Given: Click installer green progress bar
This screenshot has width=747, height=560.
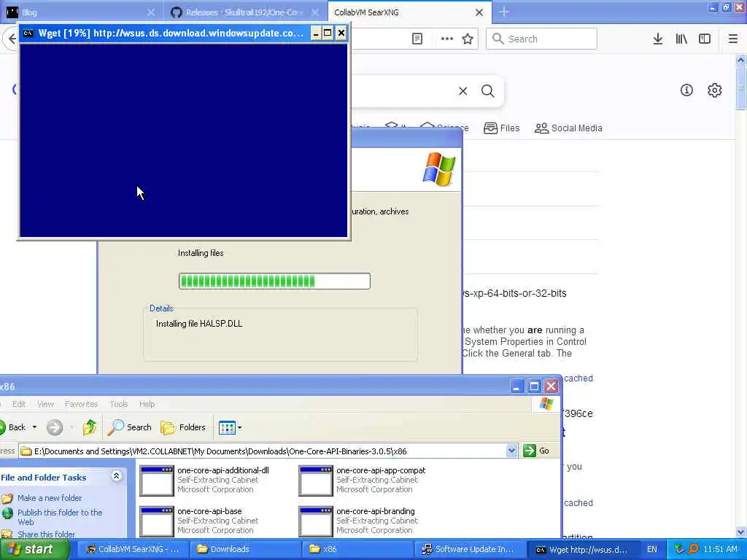Looking at the screenshot, I should (x=274, y=281).
